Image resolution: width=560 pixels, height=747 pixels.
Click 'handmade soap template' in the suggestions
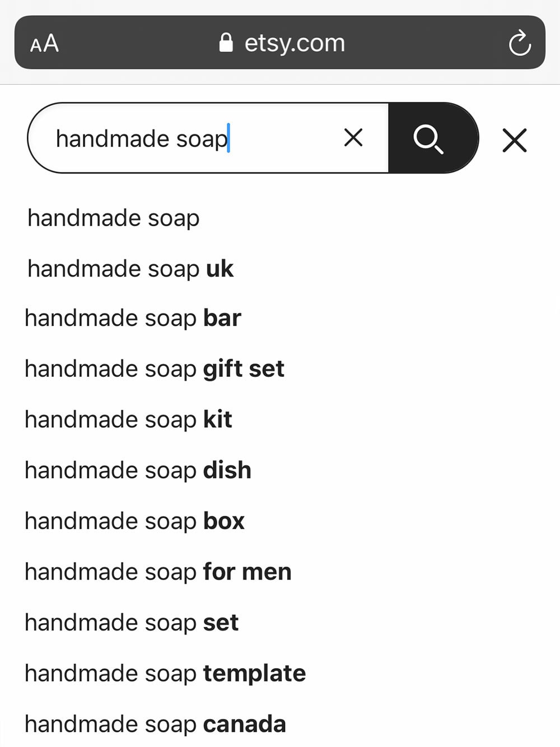tap(164, 673)
